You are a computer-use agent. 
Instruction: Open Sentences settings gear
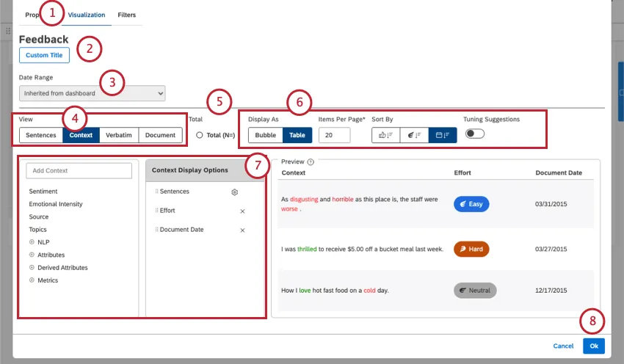tap(235, 192)
